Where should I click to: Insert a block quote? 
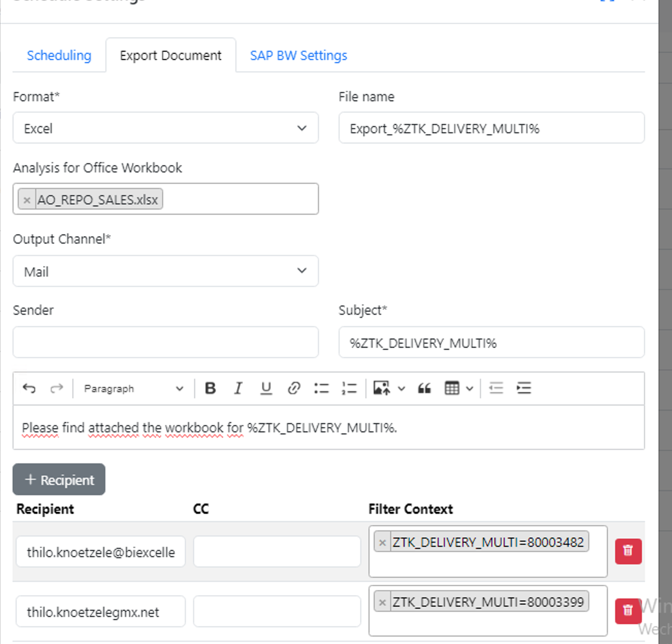424,388
